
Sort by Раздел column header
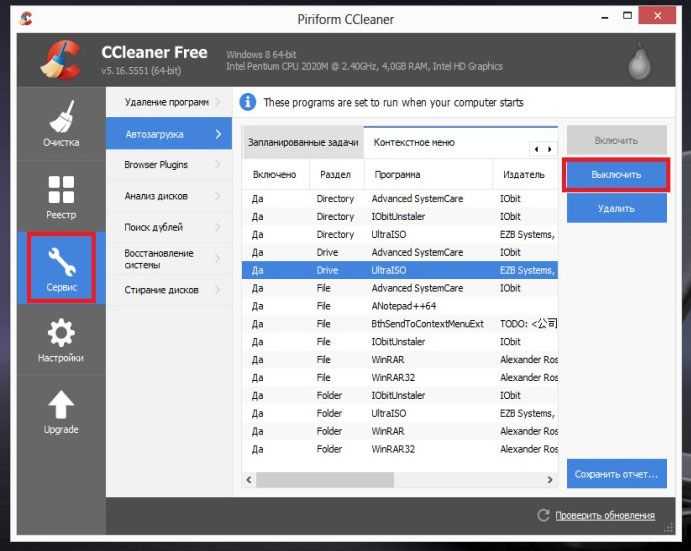(337, 175)
